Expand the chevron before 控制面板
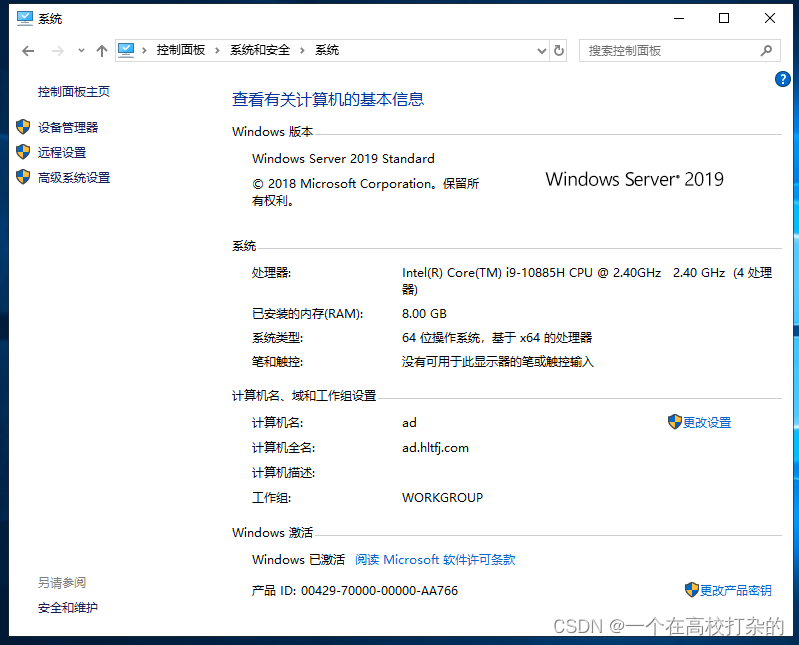 145,50
